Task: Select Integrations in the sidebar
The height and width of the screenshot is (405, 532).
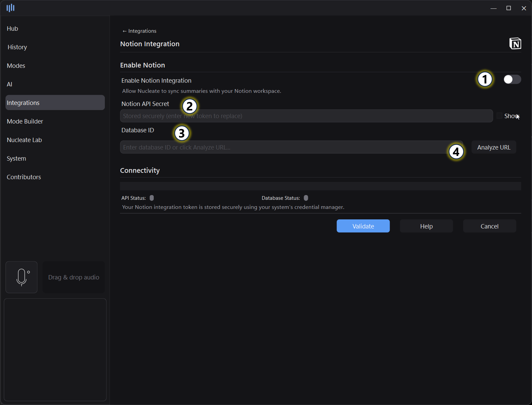Action: (55, 103)
